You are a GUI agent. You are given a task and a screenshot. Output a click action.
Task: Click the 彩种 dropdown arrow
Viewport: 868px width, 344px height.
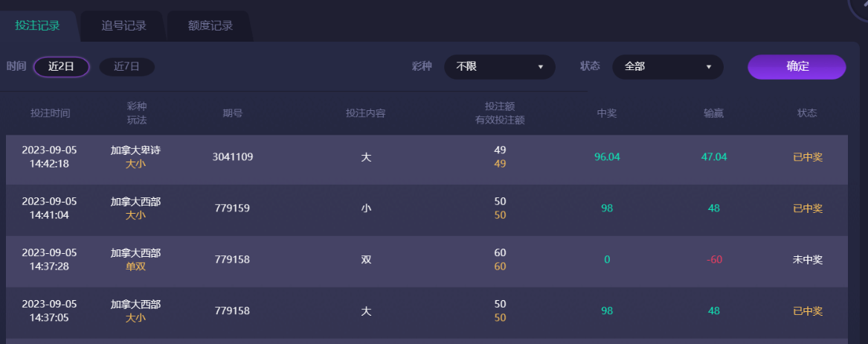(541, 67)
